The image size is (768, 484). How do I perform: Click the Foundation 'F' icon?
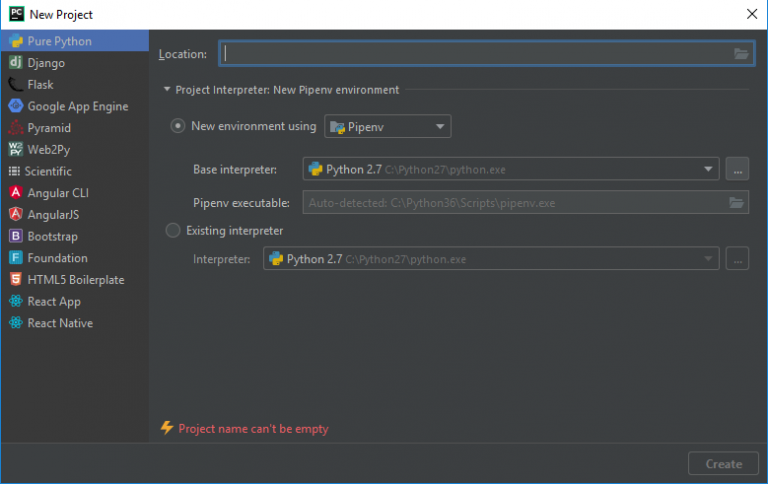coord(16,258)
